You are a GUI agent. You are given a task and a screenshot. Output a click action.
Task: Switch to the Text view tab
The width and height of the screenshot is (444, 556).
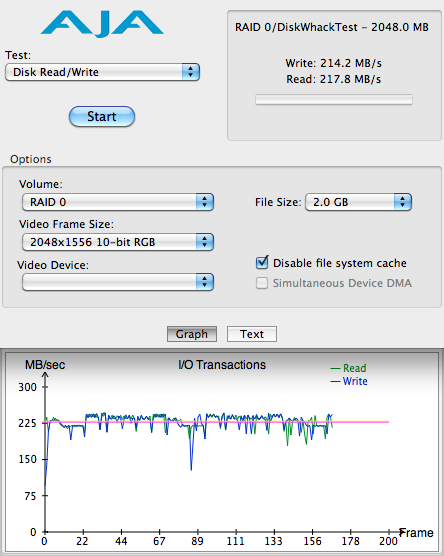coord(252,334)
